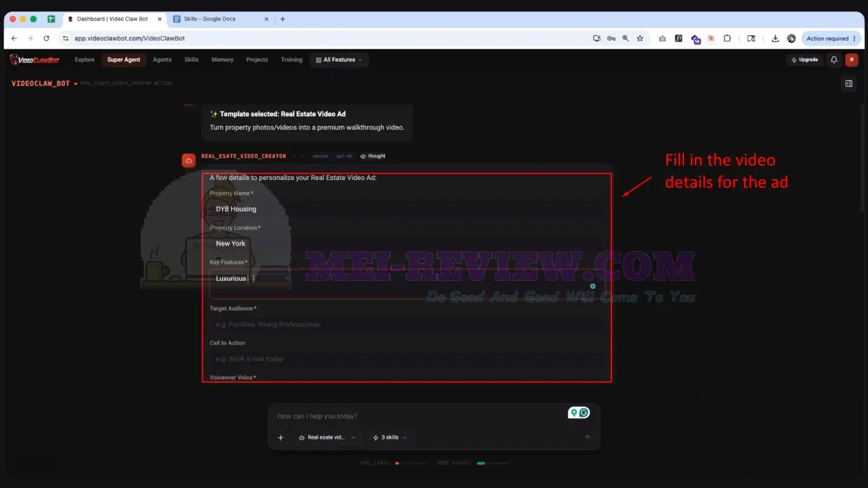Click the plus attachment icon in chat box
Viewport: 868px width, 488px height.
pos(281,438)
